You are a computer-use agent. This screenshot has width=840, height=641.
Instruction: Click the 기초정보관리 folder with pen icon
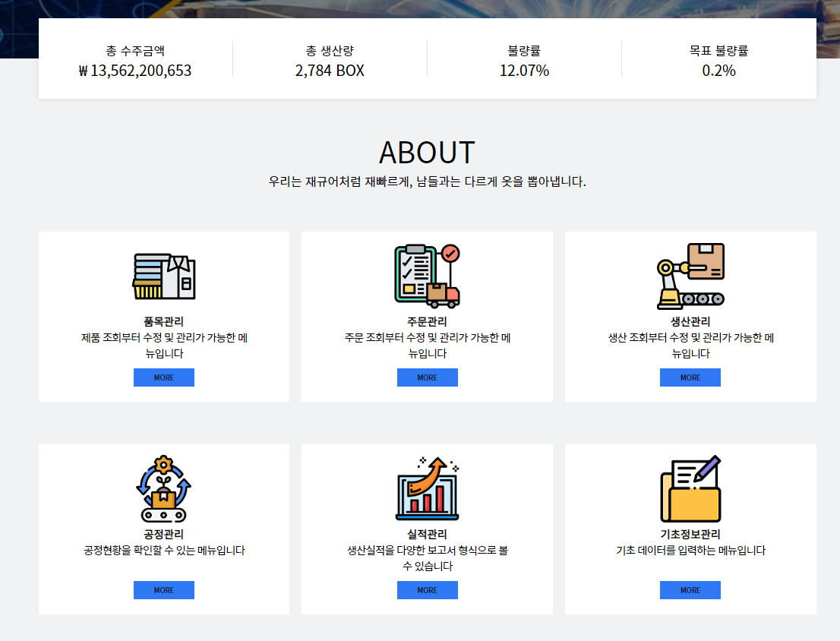click(690, 488)
